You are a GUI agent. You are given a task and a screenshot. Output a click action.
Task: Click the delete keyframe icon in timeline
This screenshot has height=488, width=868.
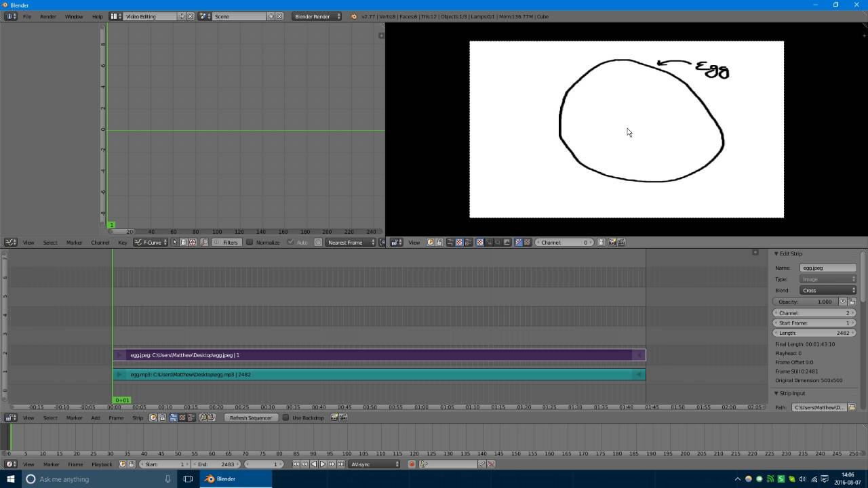(x=491, y=464)
